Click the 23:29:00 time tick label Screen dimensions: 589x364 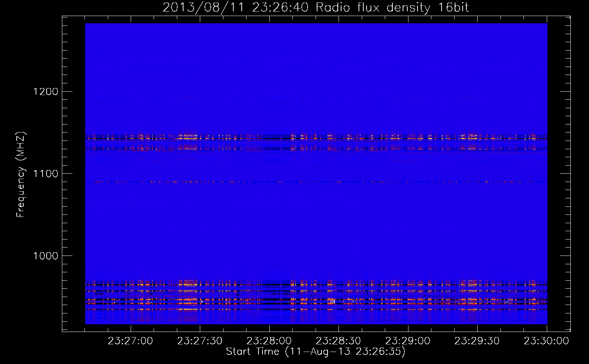point(408,341)
